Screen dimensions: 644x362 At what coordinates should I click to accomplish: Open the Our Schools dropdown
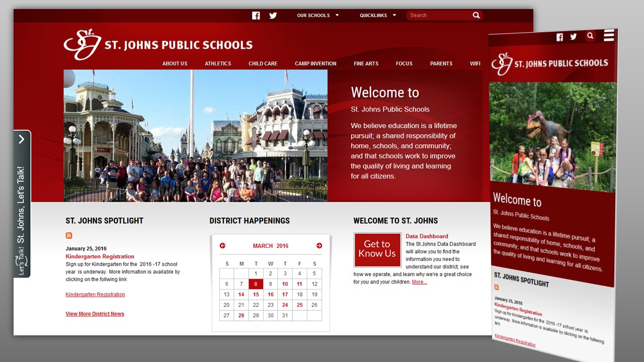318,16
